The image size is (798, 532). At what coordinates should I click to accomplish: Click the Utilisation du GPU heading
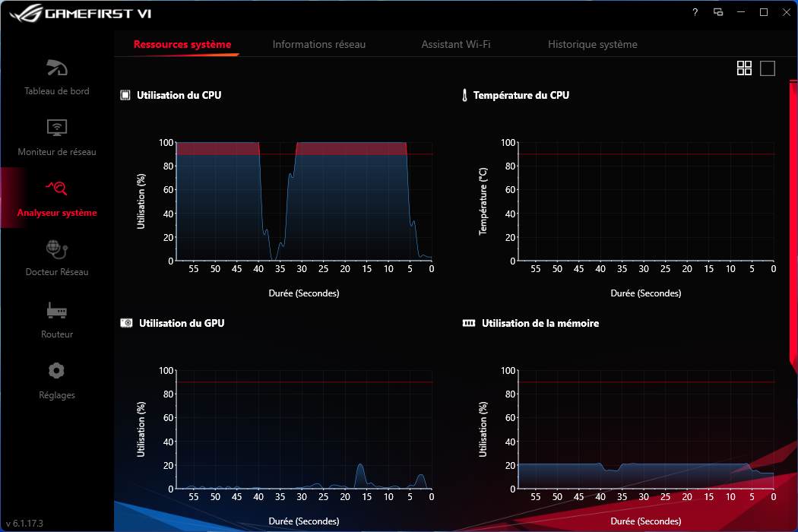click(x=182, y=323)
